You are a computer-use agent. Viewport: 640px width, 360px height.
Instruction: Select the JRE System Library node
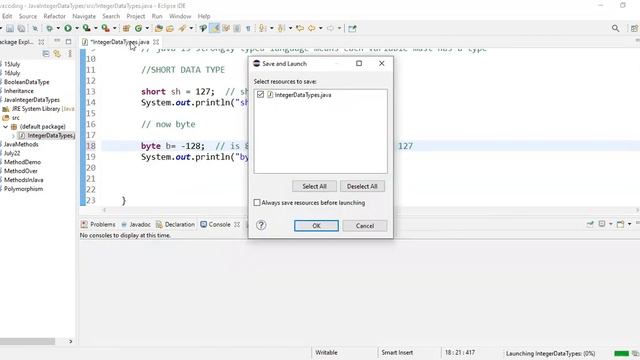(38, 109)
